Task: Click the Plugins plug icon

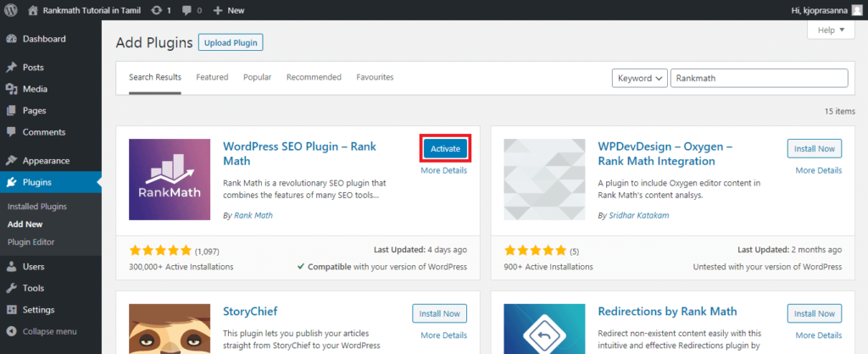Action: point(11,183)
